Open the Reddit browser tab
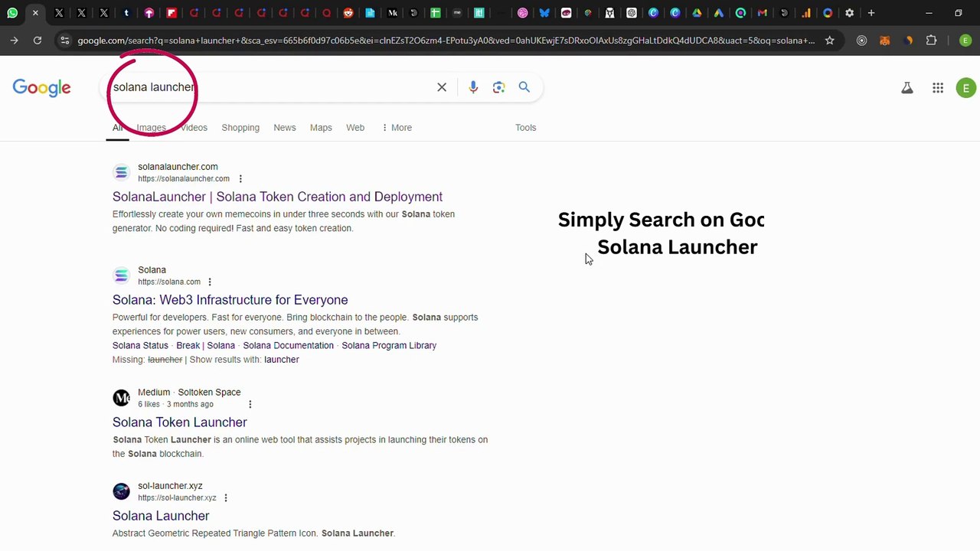980x551 pixels. click(348, 13)
